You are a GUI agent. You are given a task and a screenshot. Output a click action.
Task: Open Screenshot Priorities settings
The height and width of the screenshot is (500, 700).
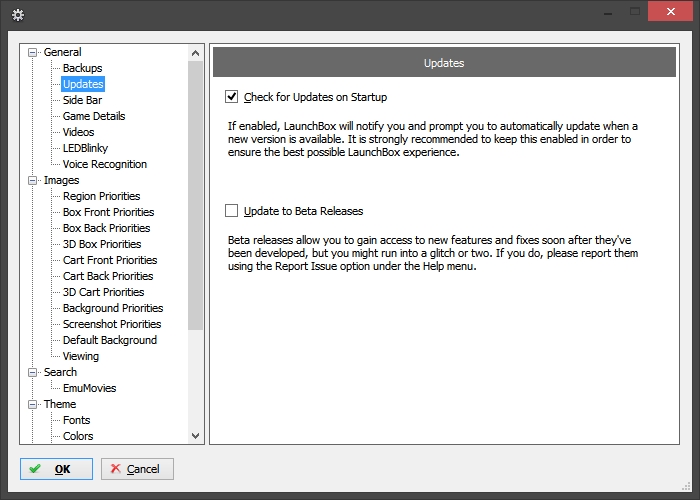point(112,324)
